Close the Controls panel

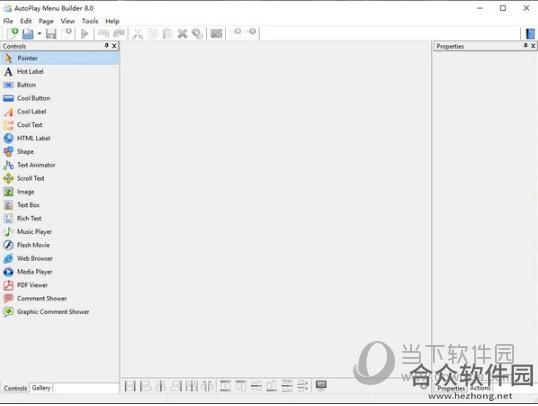pyautogui.click(x=114, y=46)
